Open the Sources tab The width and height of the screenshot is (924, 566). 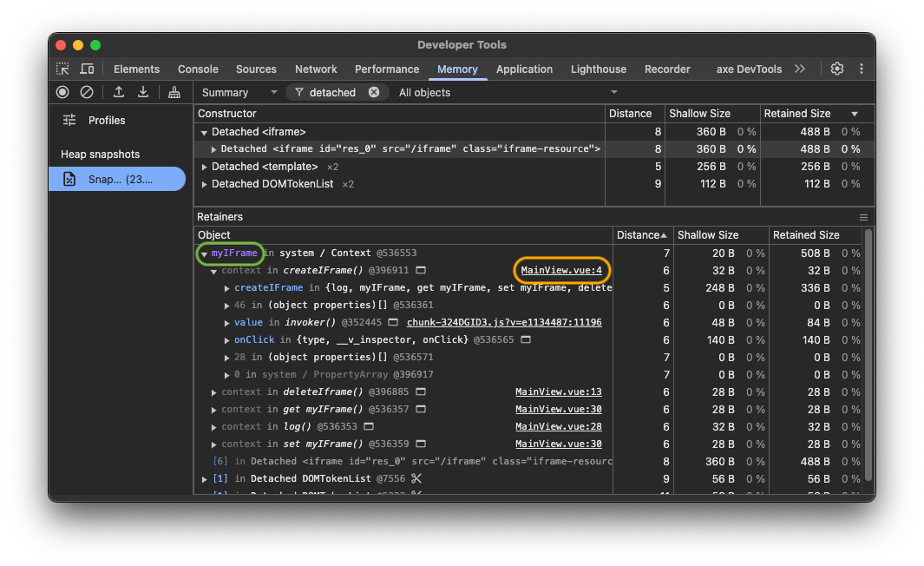256,69
